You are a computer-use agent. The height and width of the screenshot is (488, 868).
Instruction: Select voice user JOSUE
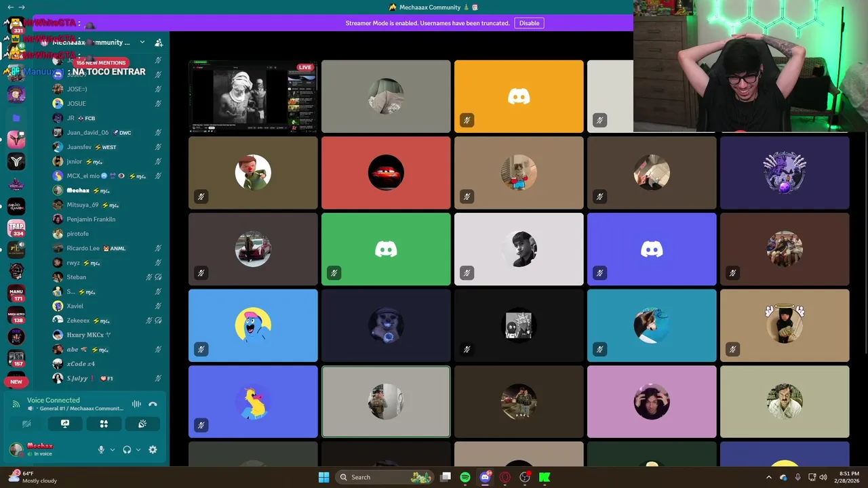[108, 104]
